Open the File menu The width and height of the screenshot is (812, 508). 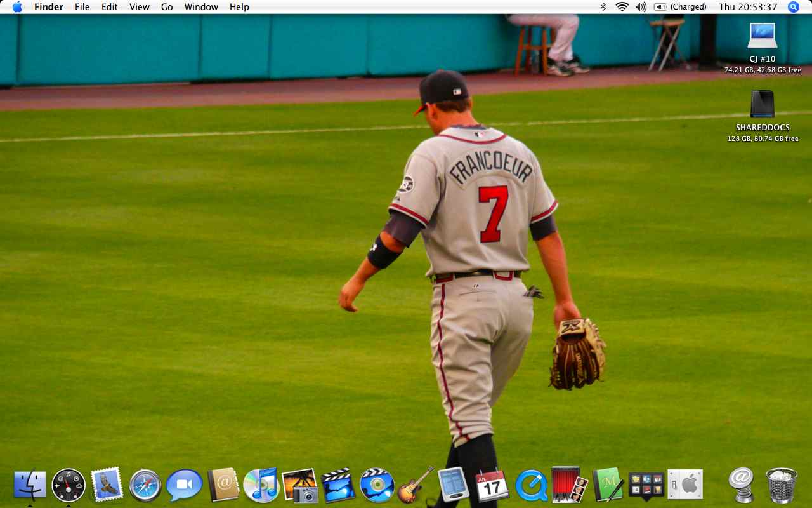click(x=82, y=7)
